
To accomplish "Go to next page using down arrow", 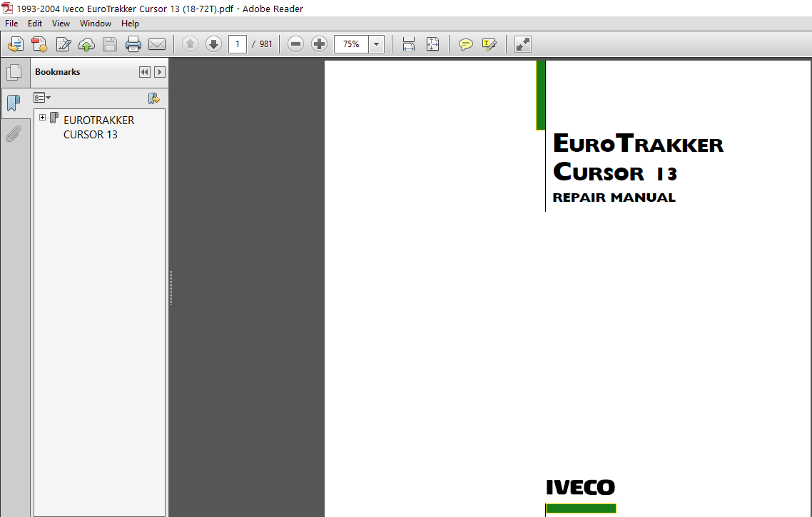I will point(213,44).
